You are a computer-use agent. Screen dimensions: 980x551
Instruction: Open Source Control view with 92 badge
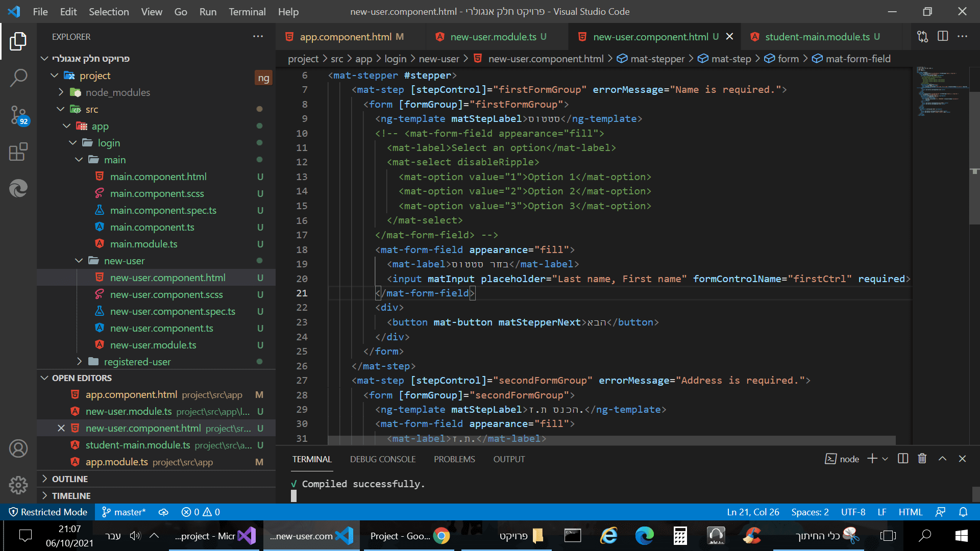(x=18, y=115)
